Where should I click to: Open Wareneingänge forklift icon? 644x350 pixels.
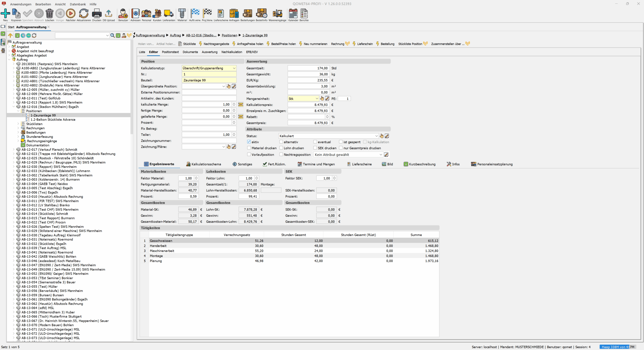pyautogui.click(x=277, y=14)
